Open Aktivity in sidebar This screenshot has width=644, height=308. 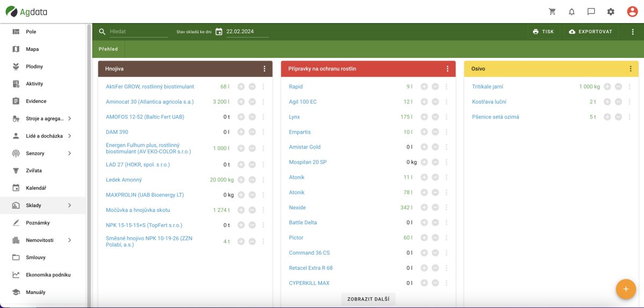tap(43, 84)
